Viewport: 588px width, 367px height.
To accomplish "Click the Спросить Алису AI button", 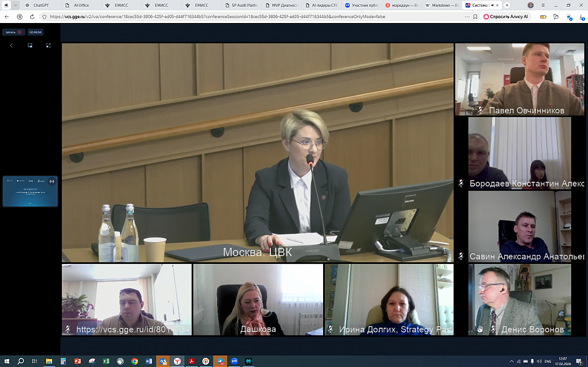I will click(506, 17).
